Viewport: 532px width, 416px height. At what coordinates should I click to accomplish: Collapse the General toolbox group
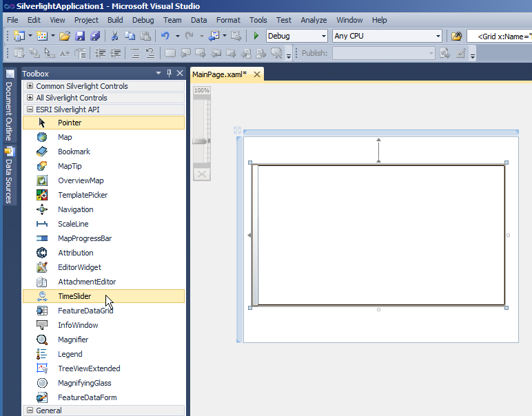[x=30, y=410]
